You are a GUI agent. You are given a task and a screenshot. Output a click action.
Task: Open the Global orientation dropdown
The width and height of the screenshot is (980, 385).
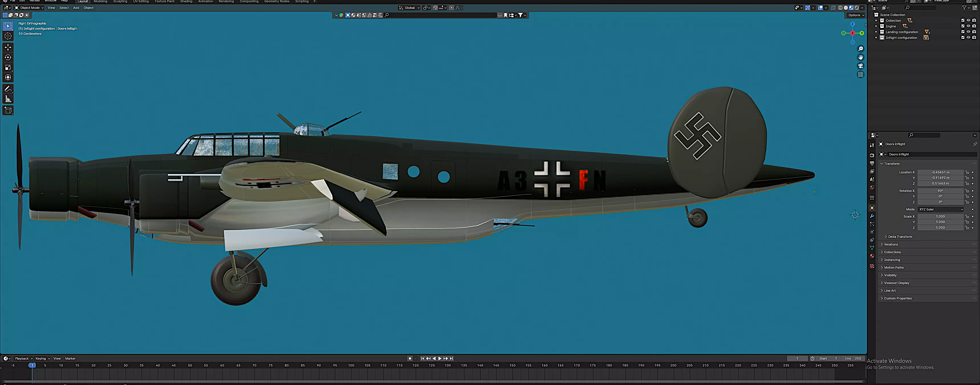409,8
